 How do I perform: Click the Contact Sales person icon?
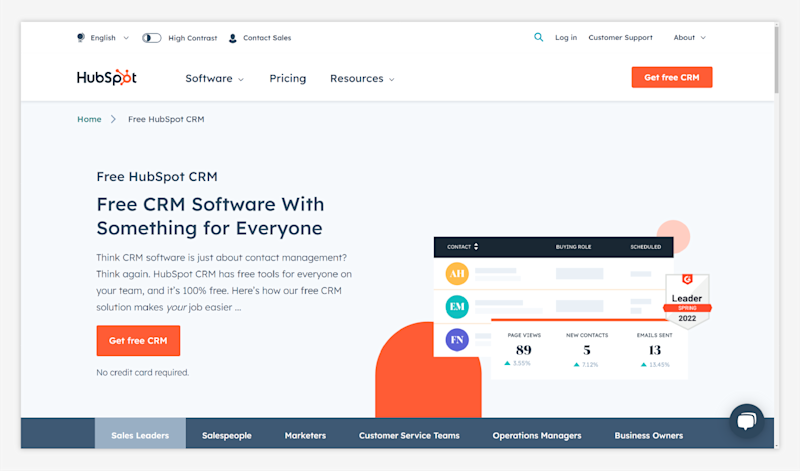(233, 38)
